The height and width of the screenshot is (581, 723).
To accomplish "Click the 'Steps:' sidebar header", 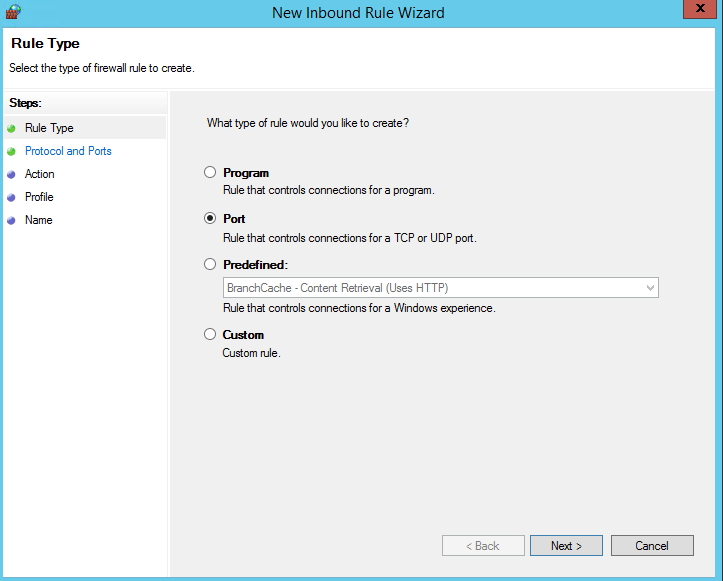I will (25, 103).
